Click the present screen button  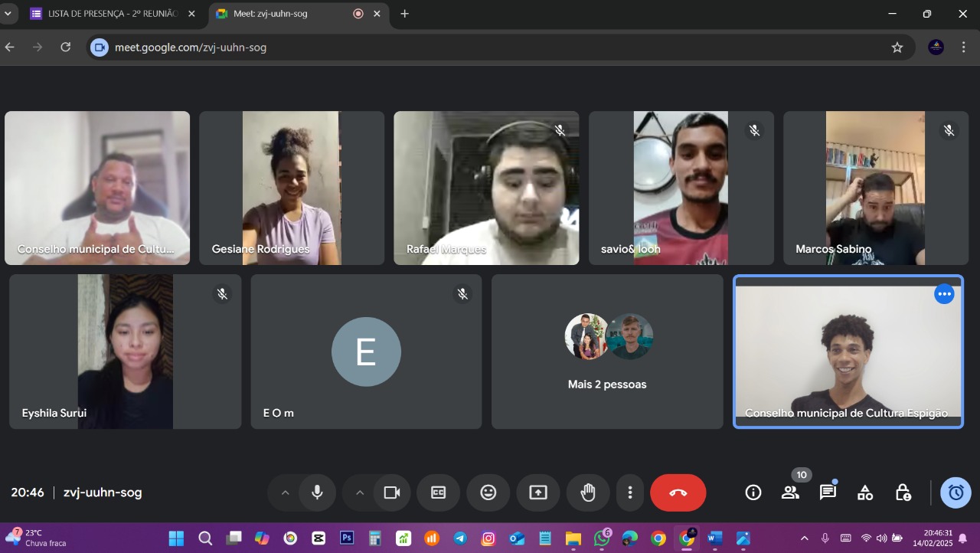click(x=538, y=492)
